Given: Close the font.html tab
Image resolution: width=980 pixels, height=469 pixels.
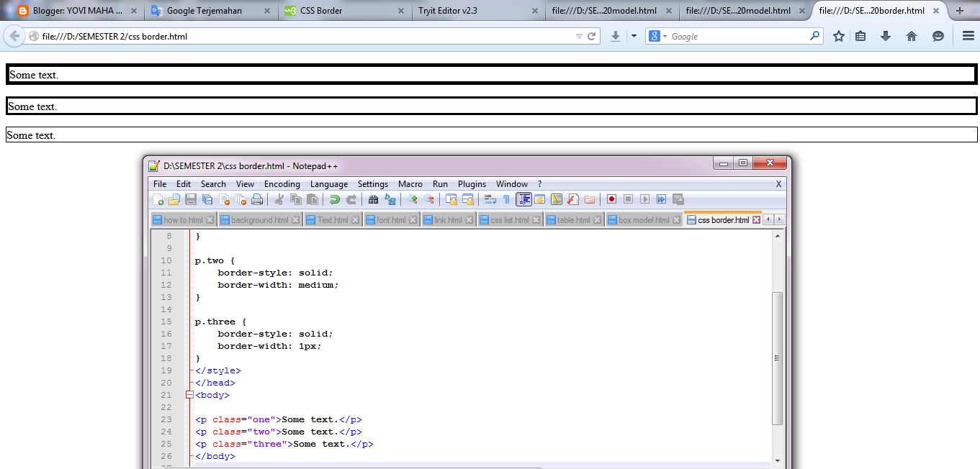Looking at the screenshot, I should (x=413, y=220).
